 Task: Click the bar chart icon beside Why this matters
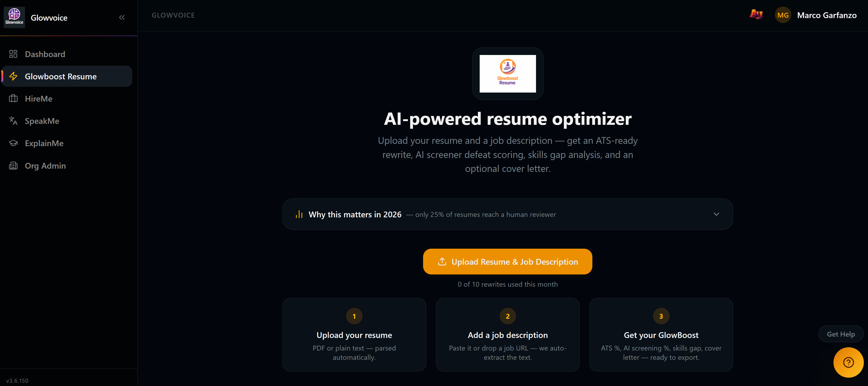[299, 214]
